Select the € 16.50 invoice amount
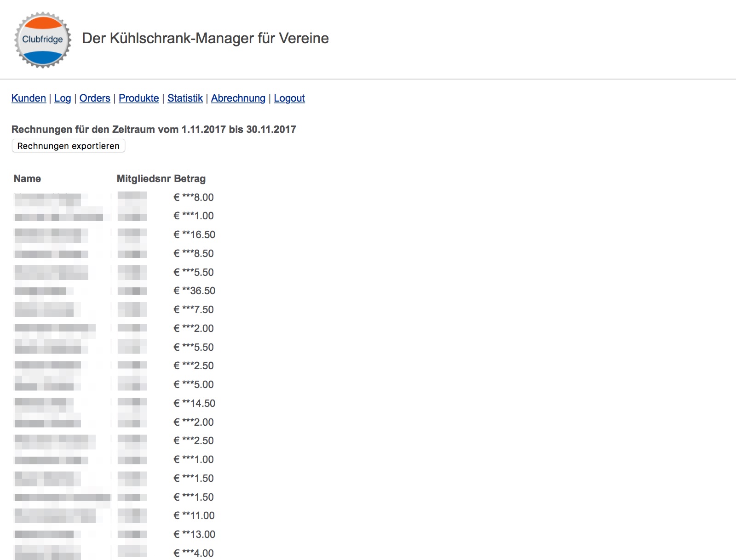This screenshot has width=736, height=560. click(194, 235)
